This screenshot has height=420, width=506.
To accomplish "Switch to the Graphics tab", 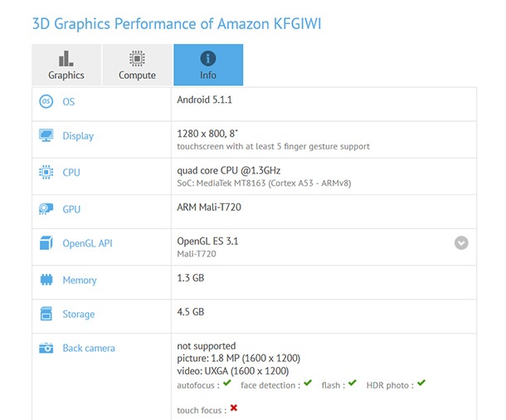I will click(x=66, y=65).
